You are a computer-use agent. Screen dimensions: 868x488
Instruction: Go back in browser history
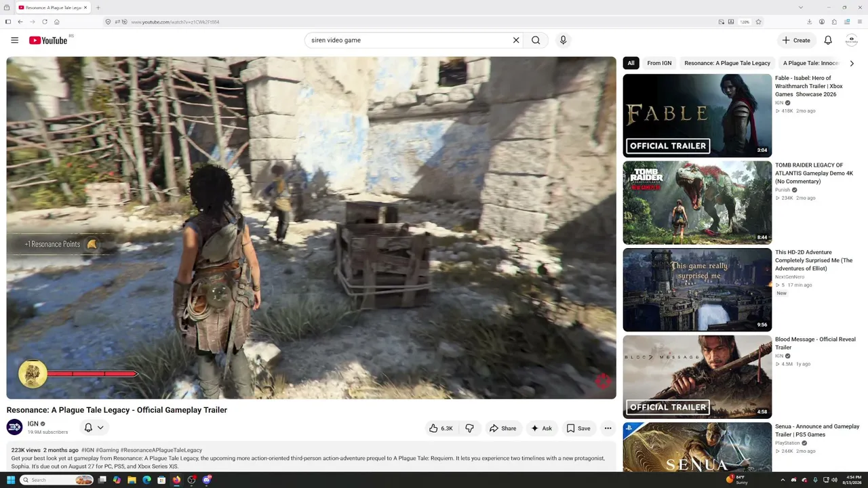[x=20, y=22]
